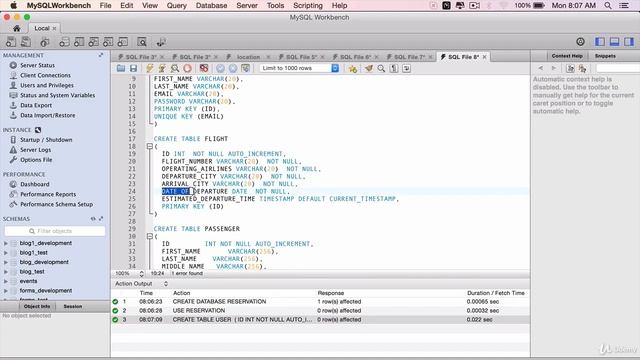640x360 pixels.
Task: Click the save snippet star icon
Action: click(353, 68)
